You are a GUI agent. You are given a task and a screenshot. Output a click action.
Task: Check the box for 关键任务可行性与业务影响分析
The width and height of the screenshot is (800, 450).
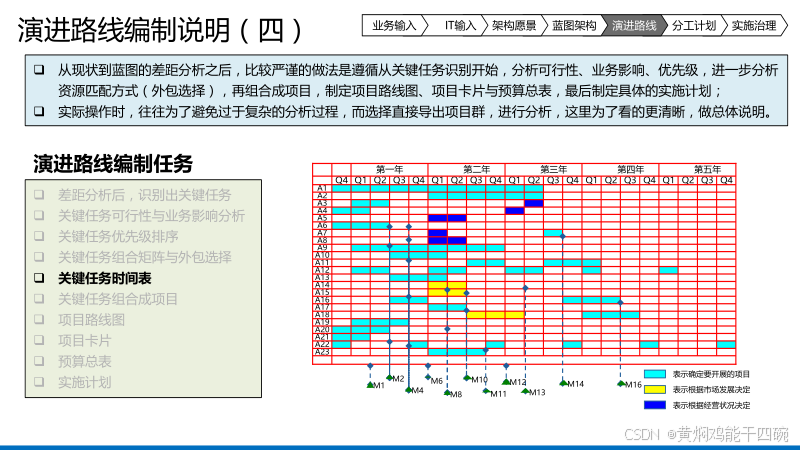point(39,216)
